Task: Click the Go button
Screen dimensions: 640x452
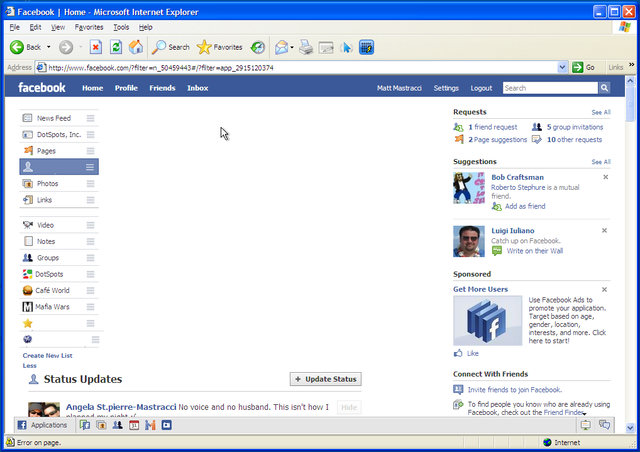Action: tap(583, 67)
